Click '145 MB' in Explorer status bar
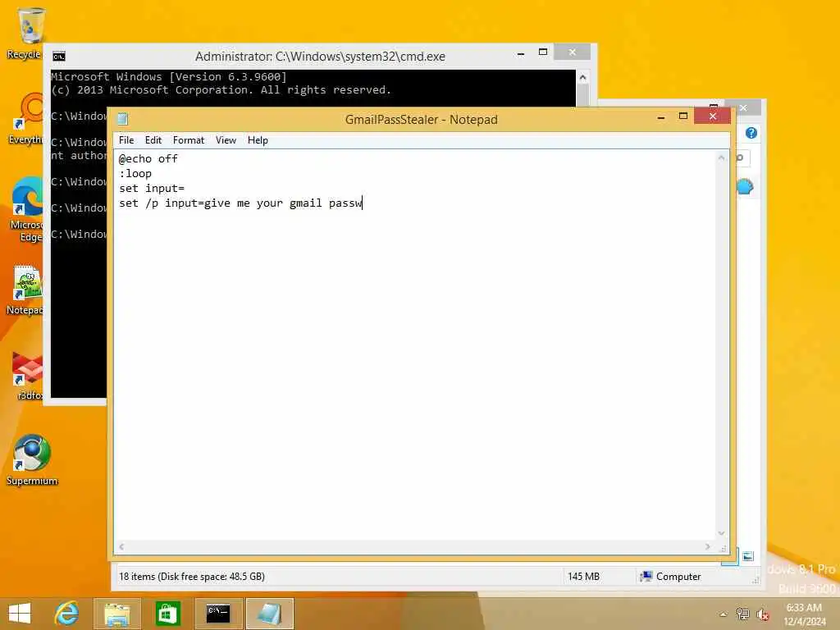Screen dimensions: 840x630 (583, 577)
